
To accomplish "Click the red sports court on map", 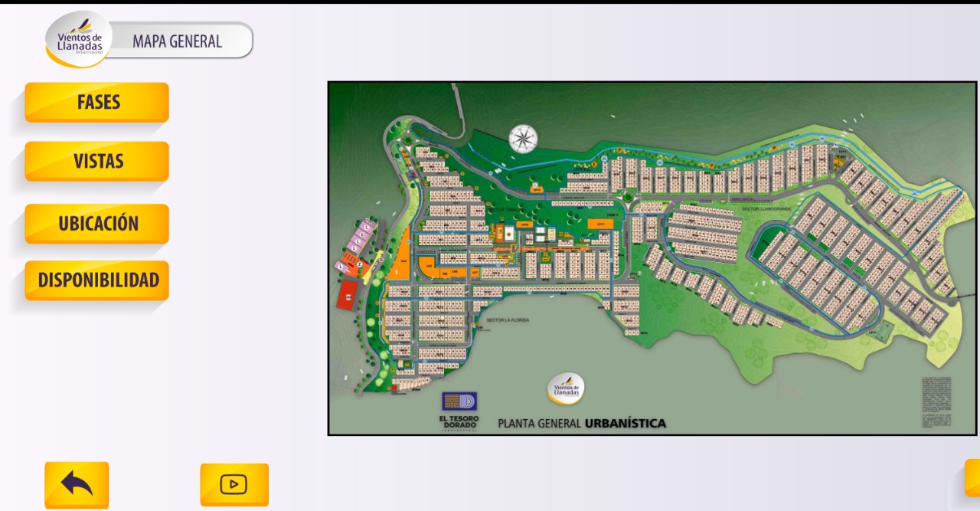I will point(348,293).
